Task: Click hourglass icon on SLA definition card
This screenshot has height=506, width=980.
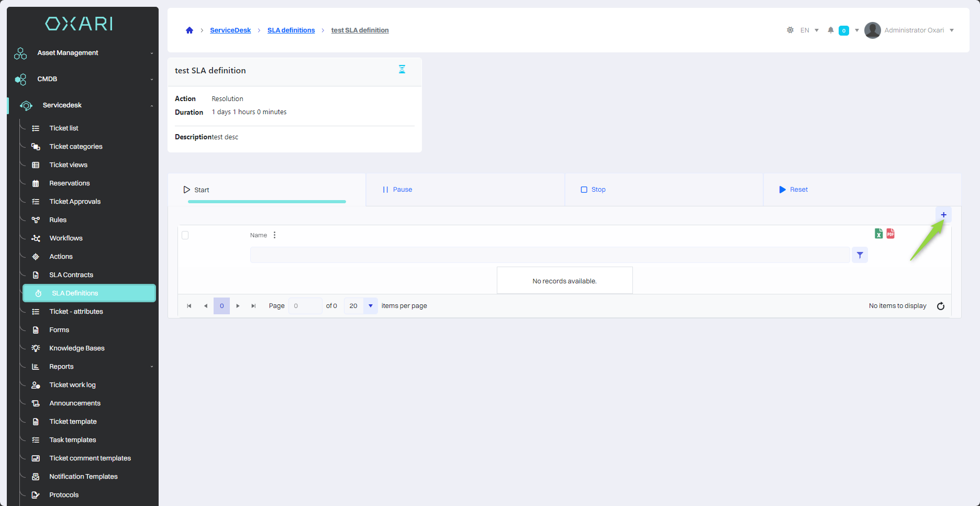Action: click(x=402, y=70)
